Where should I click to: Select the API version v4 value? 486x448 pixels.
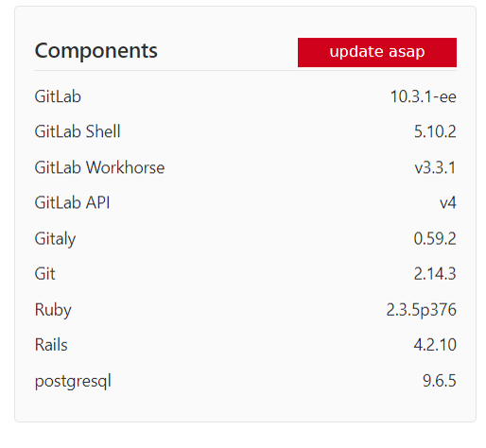click(x=448, y=202)
